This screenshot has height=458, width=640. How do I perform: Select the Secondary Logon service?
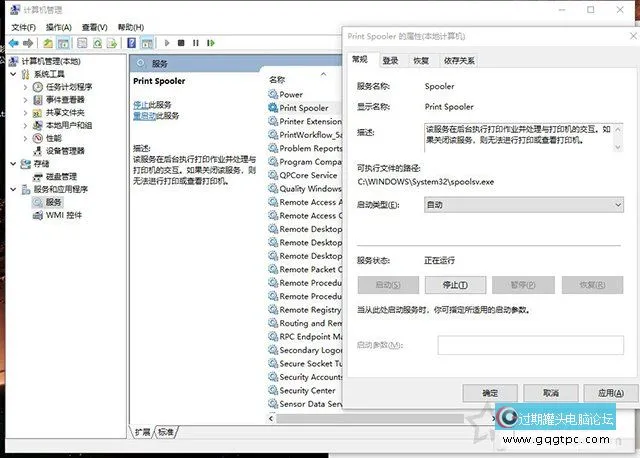tap(311, 350)
